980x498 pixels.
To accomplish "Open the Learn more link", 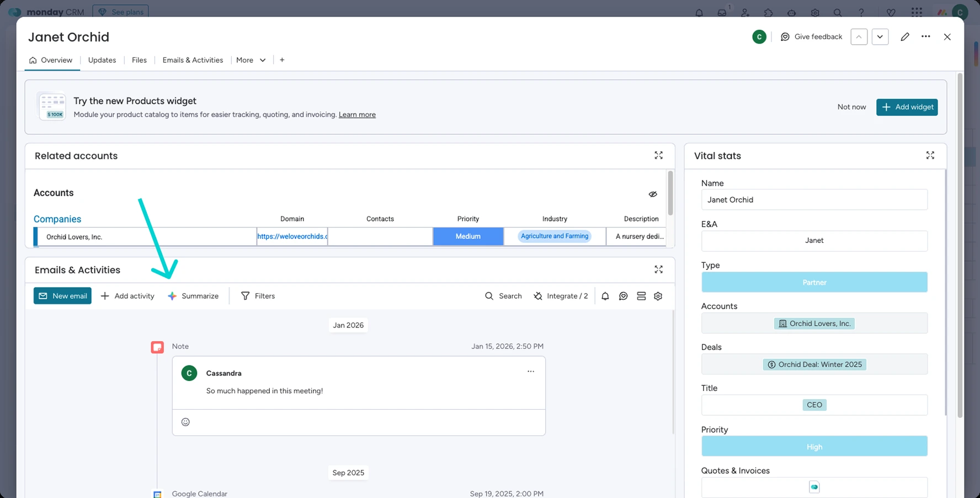I will [357, 115].
